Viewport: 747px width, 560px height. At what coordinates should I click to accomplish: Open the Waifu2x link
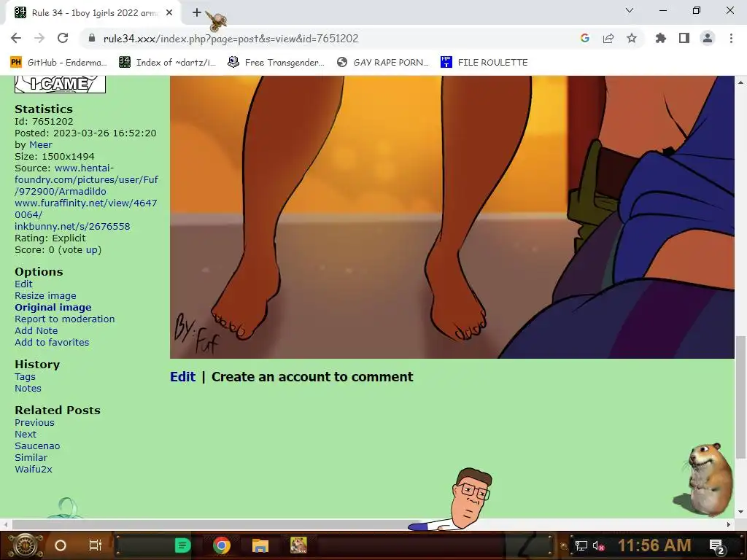coord(34,470)
